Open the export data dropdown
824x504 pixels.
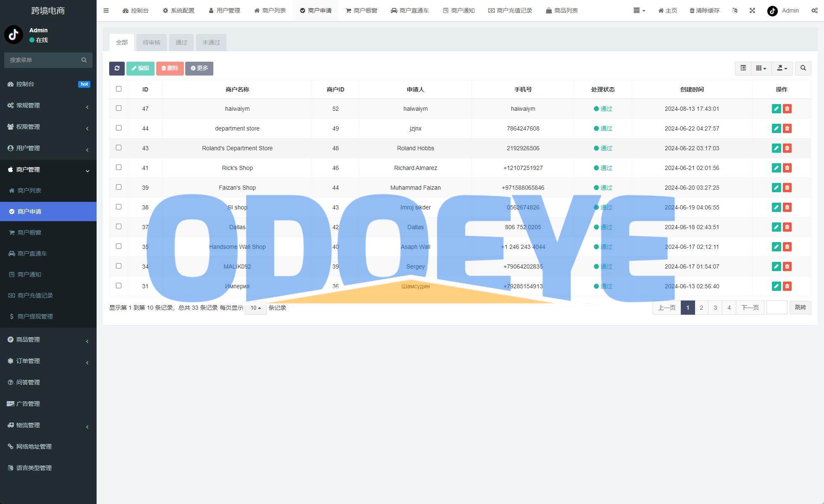click(782, 68)
